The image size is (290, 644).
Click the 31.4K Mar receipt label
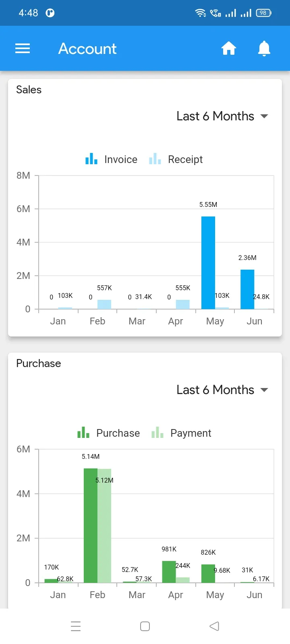pyautogui.click(x=143, y=297)
